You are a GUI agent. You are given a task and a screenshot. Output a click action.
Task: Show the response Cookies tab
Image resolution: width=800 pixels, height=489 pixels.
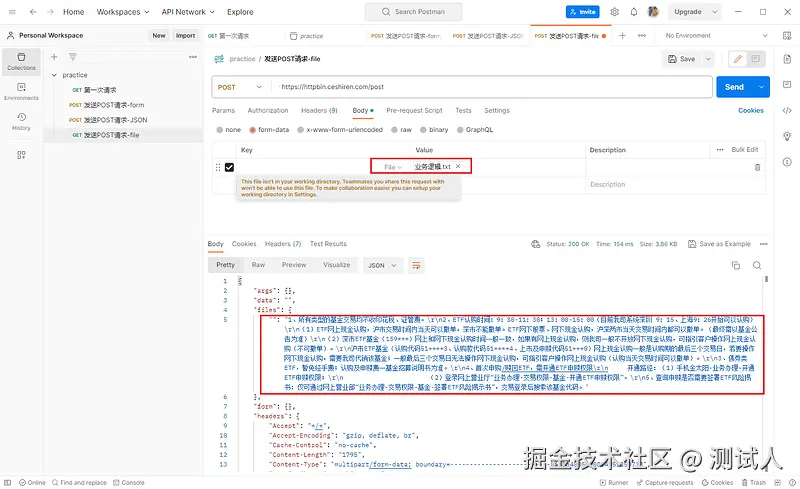244,244
